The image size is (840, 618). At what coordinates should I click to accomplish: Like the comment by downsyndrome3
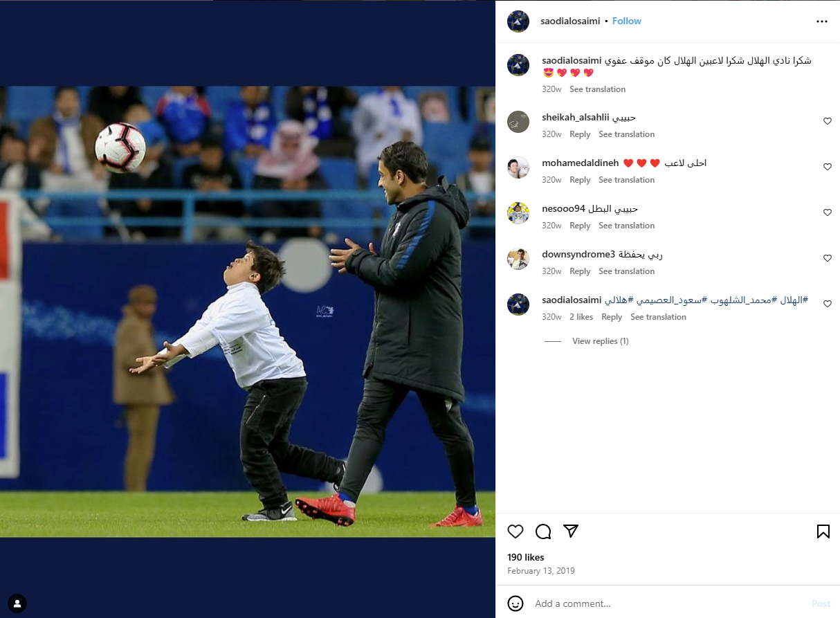pos(828,258)
